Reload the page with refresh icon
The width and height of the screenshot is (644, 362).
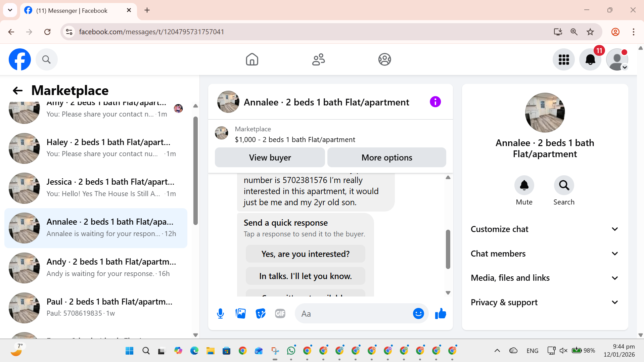click(x=47, y=32)
